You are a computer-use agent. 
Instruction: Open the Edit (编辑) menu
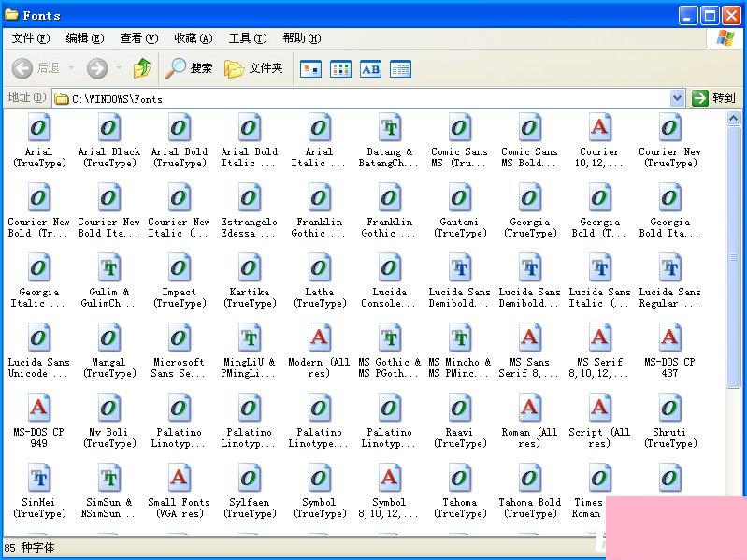tap(85, 38)
